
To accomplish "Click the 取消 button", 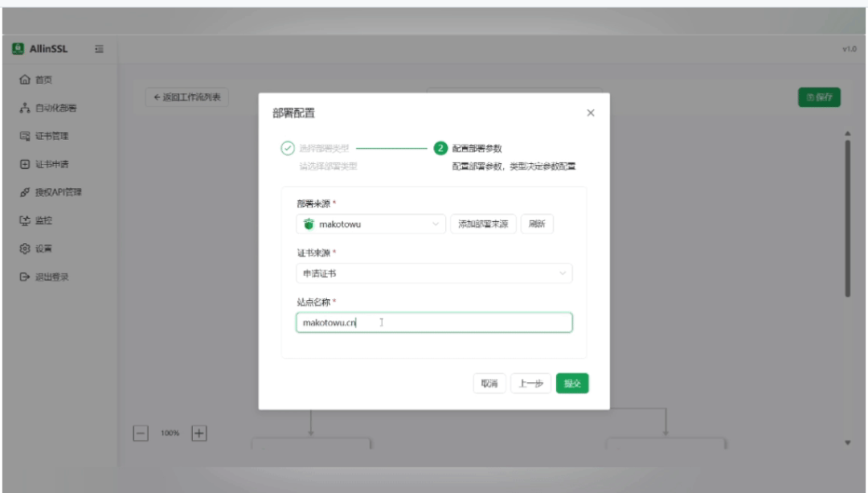I will click(x=489, y=384).
